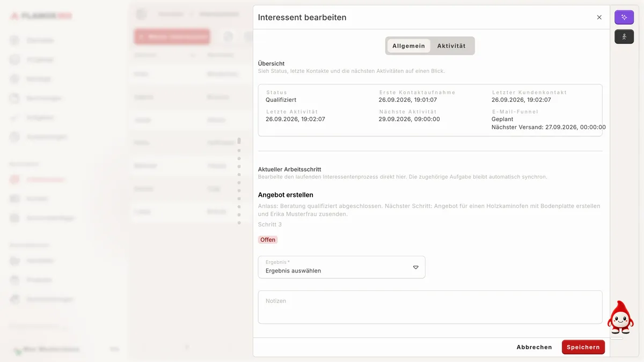644x362 pixels.
Task: Click the dark walking-person icon button
Action: point(624,36)
